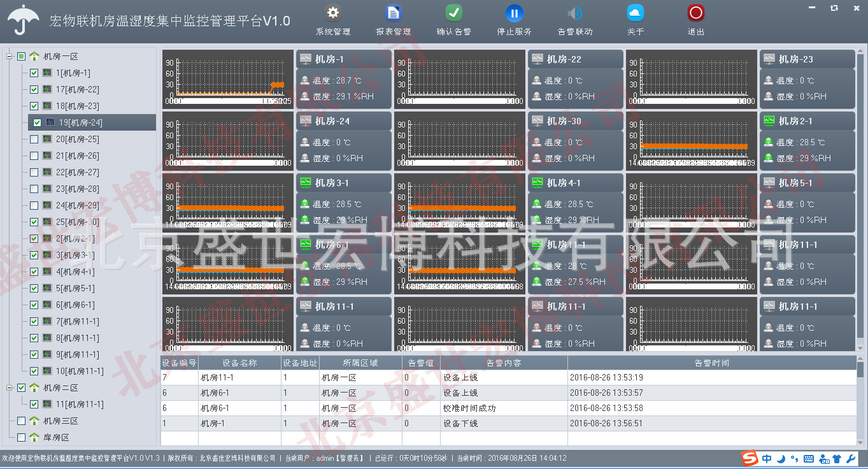Viewport: 868px width, 469px height.
Task: Select the 校准时间成功 alarm content cell
Action: click(x=504, y=408)
